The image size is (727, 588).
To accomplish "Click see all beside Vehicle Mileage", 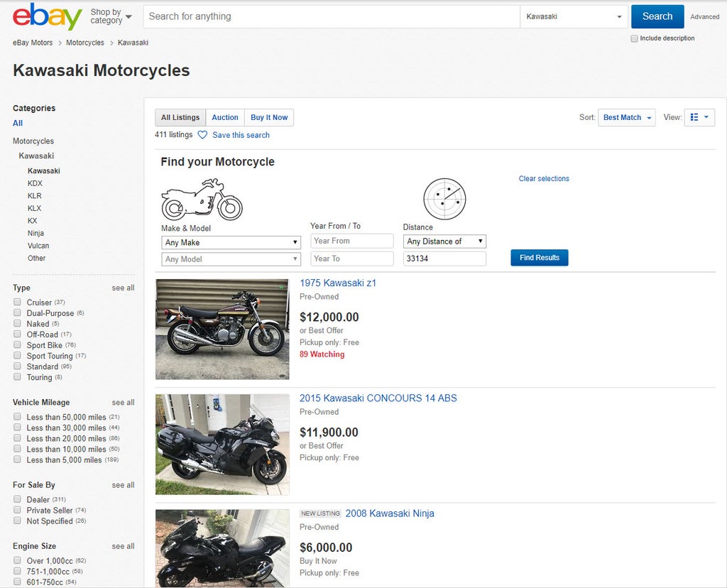I will 123,403.
